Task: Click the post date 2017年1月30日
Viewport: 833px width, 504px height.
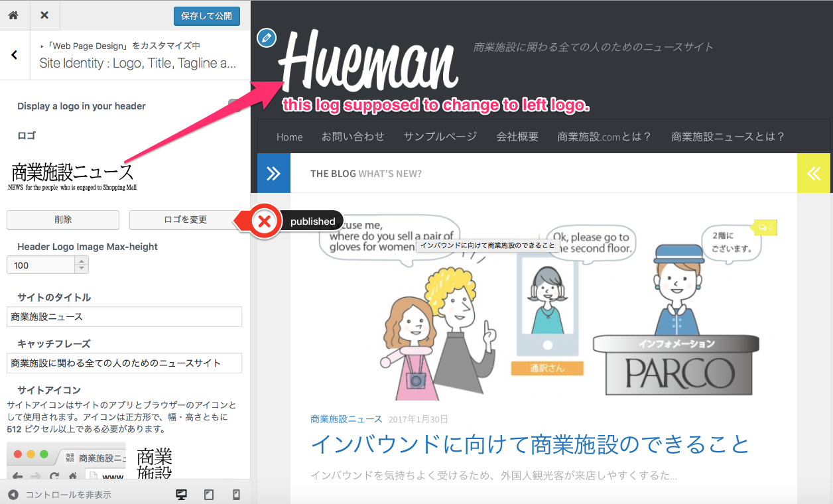Action: pos(418,419)
